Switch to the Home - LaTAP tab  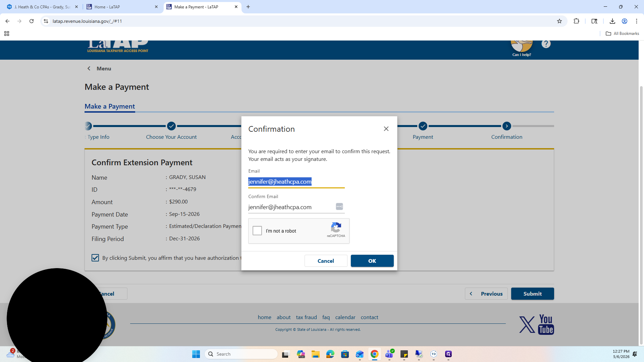[122, 7]
